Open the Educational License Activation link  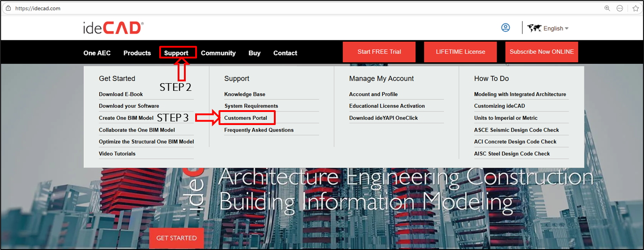pyautogui.click(x=387, y=106)
